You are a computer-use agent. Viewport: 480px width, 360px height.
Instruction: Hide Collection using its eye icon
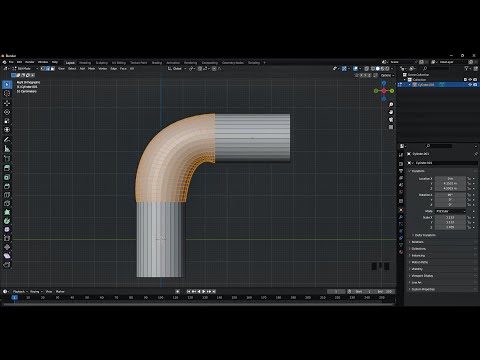pyautogui.click(x=470, y=80)
